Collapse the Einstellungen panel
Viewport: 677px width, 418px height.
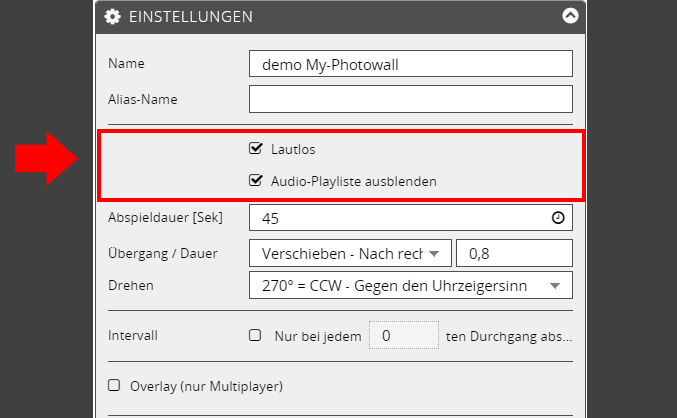coord(570,16)
